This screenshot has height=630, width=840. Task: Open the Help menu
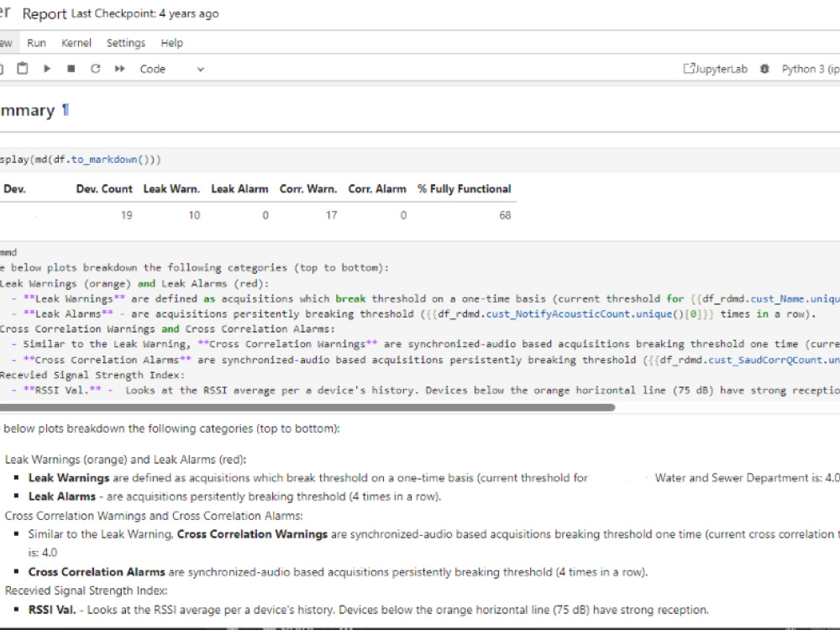point(172,43)
